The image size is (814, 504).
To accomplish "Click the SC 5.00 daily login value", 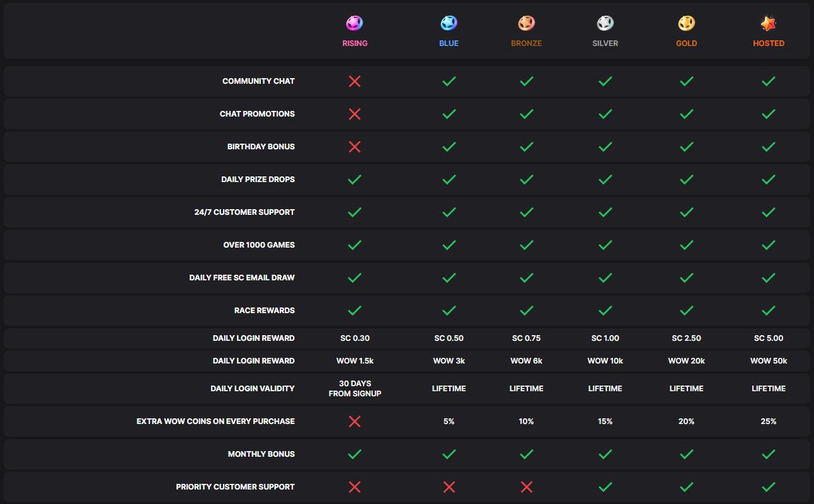I will [x=769, y=338].
